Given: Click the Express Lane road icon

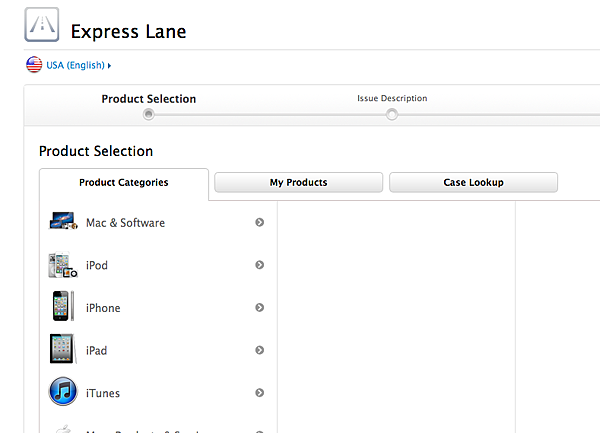Looking at the screenshot, I should click(x=42, y=24).
